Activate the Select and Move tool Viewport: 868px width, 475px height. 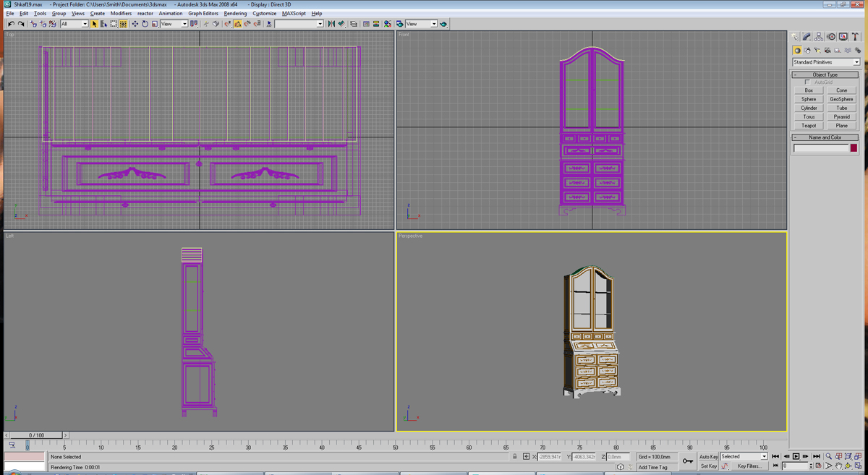(x=135, y=24)
